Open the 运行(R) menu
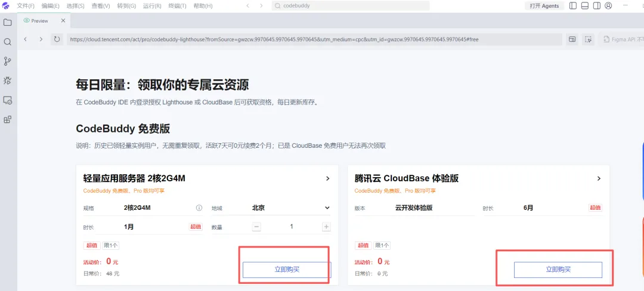The height and width of the screenshot is (291, 644). tap(152, 6)
